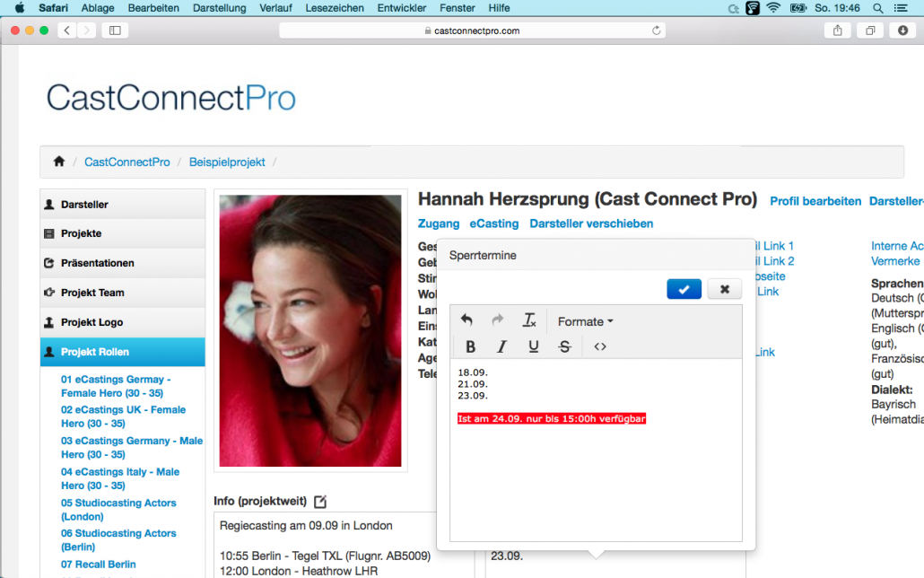Open the Apple menu

point(20,8)
